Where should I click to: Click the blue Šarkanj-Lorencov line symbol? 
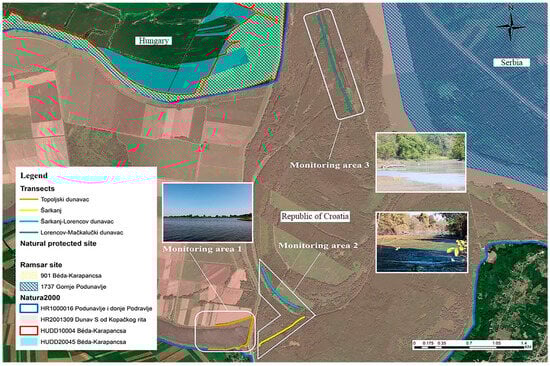pos(29,221)
